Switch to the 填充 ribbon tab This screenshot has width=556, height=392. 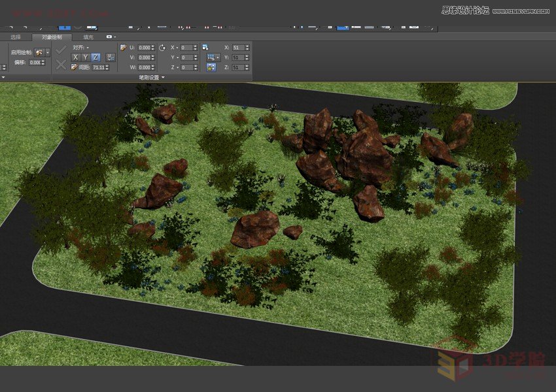88,37
